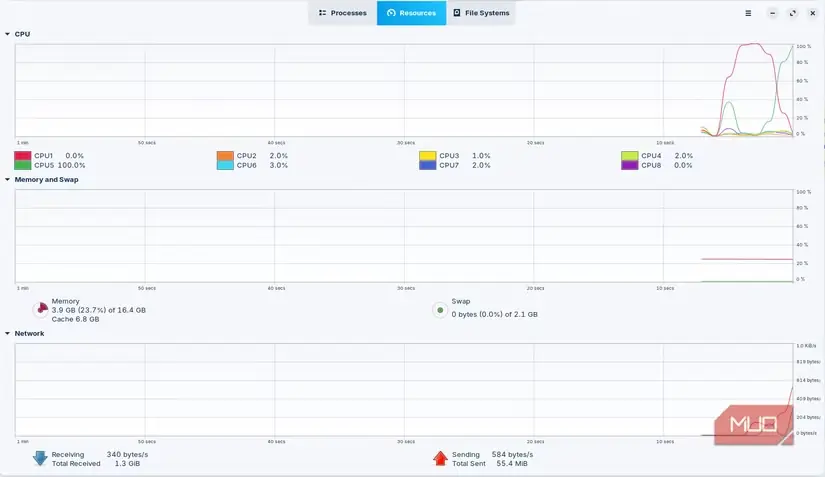Click the CPU history graph
This screenshot has width=825, height=477.
point(404,90)
